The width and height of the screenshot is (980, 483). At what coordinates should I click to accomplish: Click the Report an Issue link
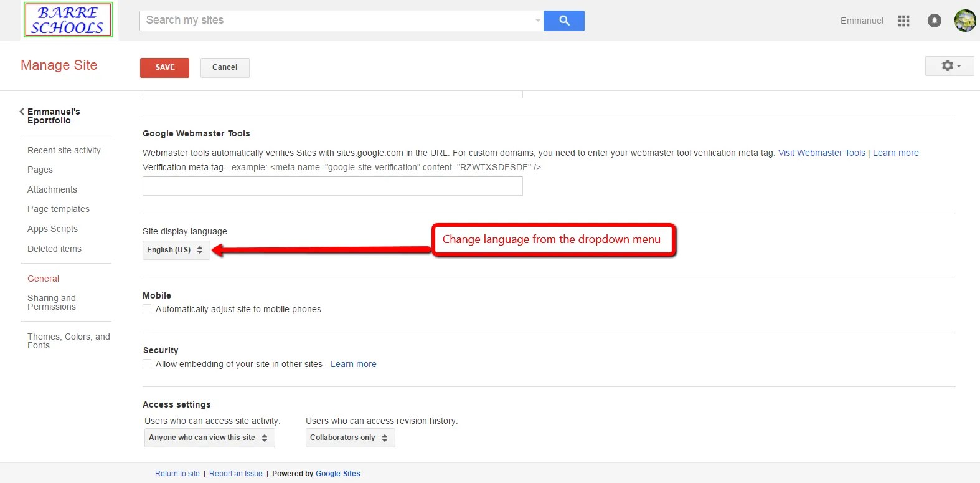click(236, 474)
